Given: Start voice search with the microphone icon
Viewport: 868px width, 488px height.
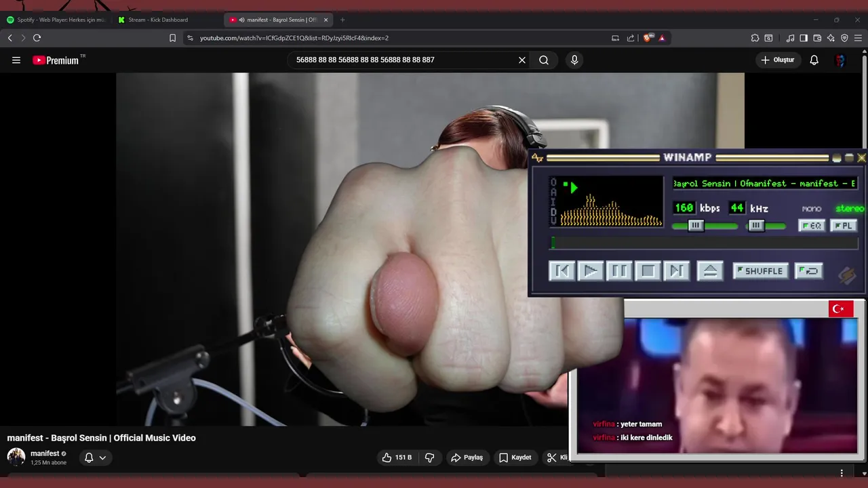Looking at the screenshot, I should click(x=574, y=60).
